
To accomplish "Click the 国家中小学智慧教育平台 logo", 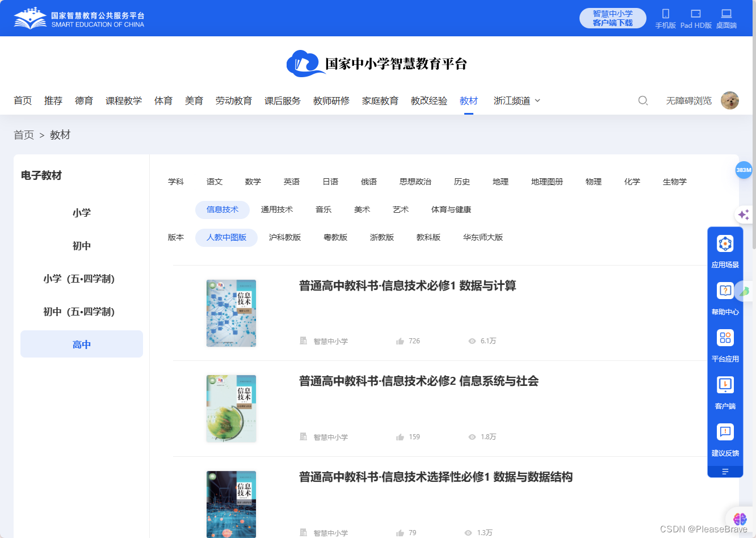I will tap(377, 64).
